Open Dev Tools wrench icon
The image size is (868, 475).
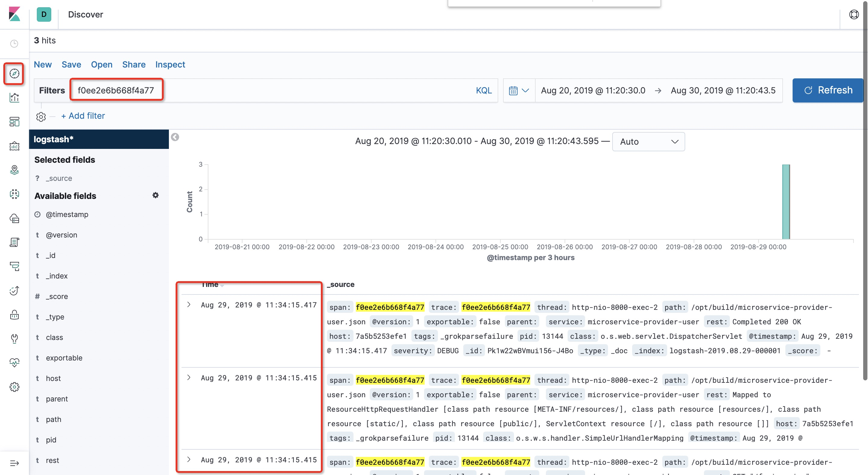(x=14, y=338)
